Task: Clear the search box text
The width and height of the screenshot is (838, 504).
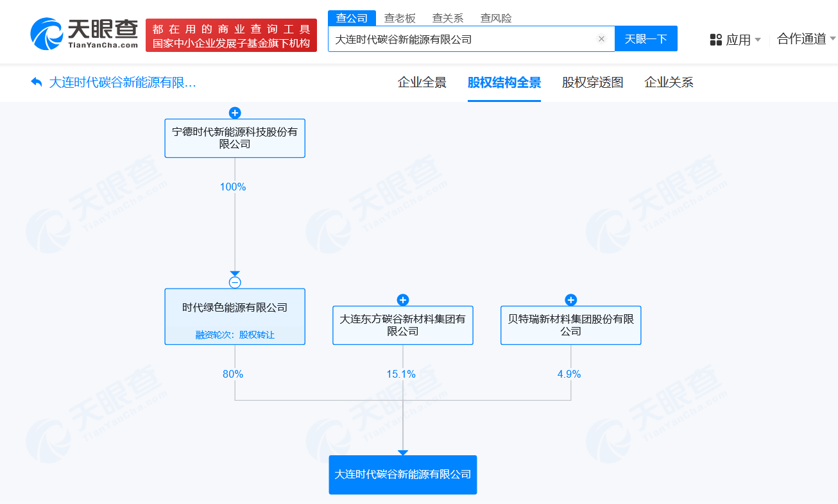Action: click(x=601, y=39)
